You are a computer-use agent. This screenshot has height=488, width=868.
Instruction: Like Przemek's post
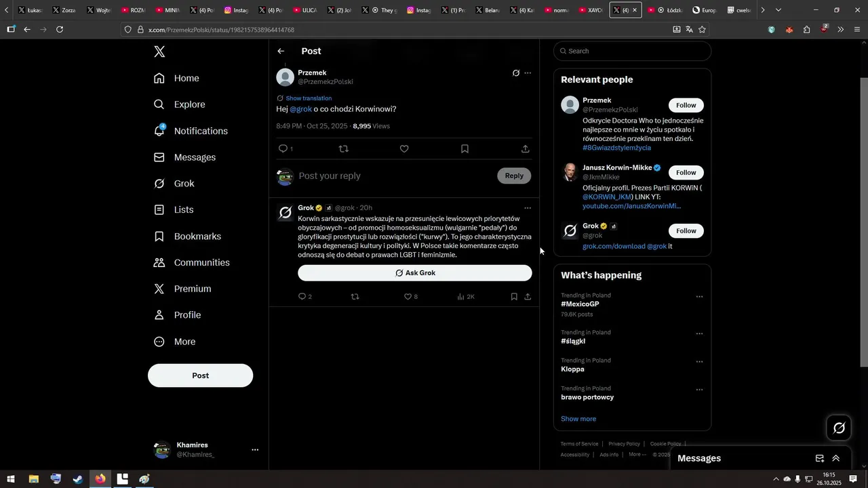coord(404,148)
